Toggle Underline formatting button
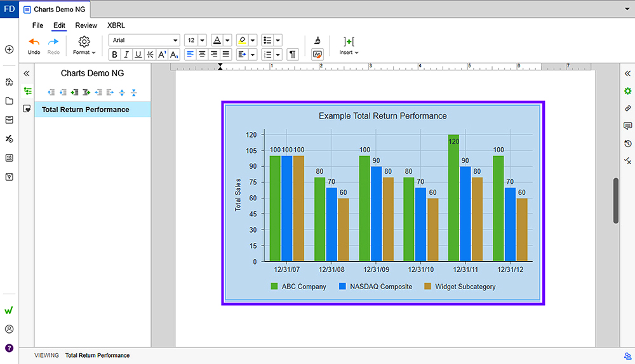 (138, 55)
